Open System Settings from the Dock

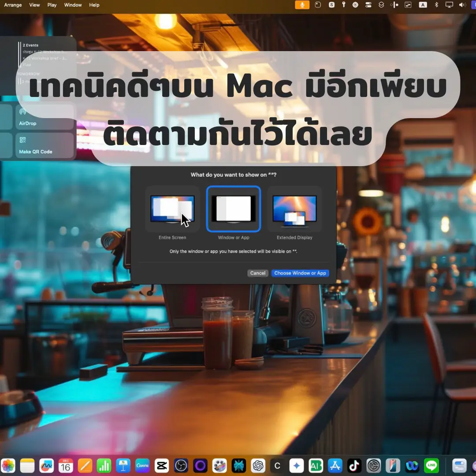[x=374, y=465]
